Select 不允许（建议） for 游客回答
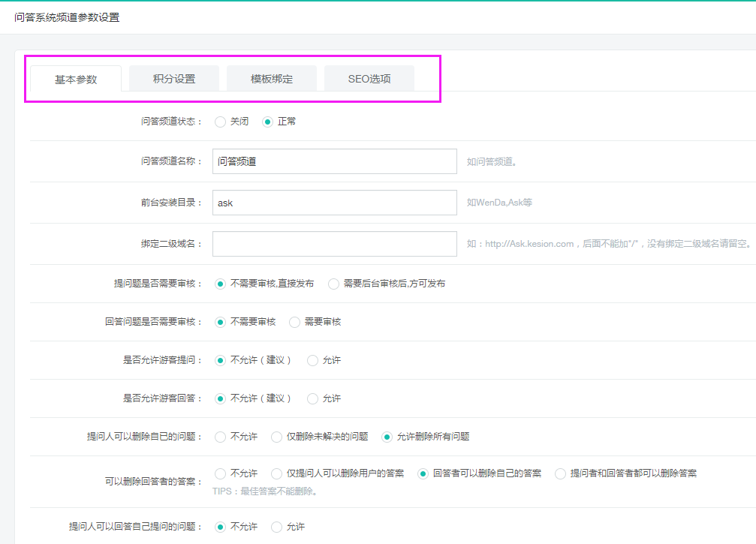756x544 pixels. point(221,398)
